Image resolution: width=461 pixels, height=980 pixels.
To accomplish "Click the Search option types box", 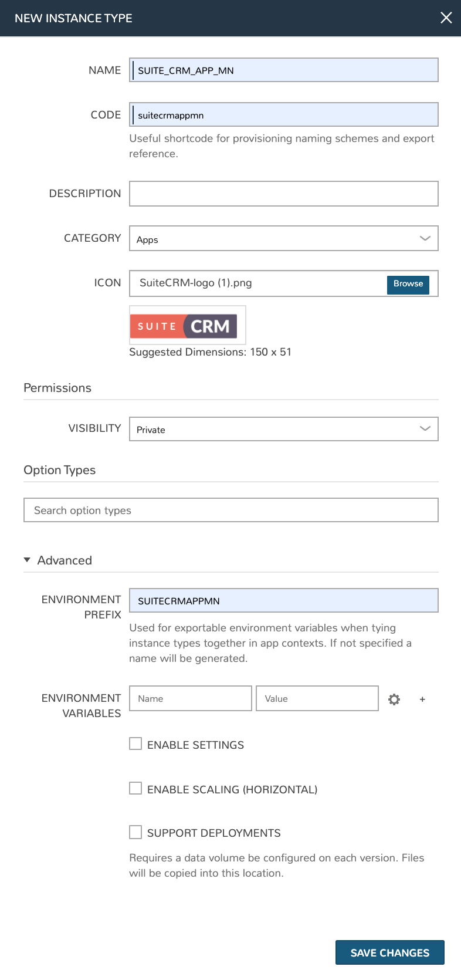I will tap(230, 510).
